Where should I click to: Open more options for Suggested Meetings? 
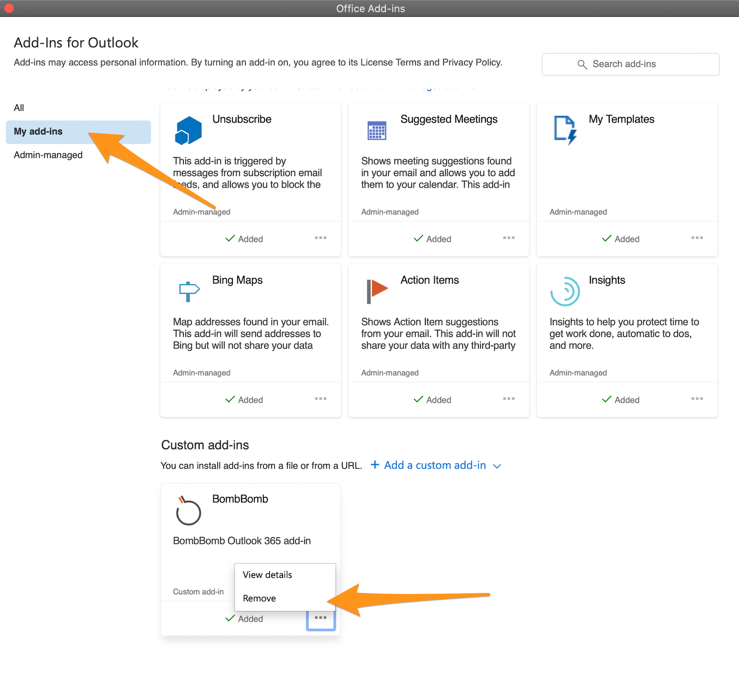coord(509,238)
